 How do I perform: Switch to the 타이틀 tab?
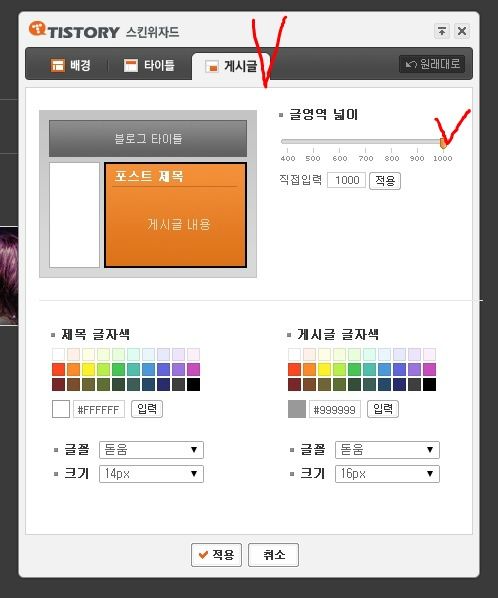[149, 65]
